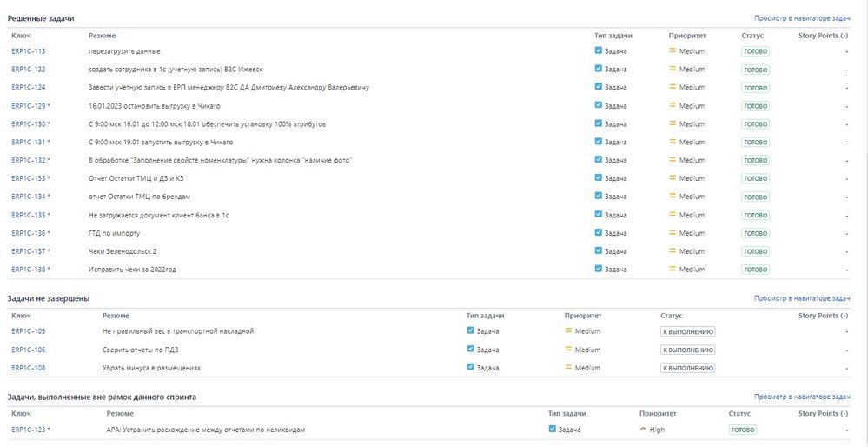Select summary 'Не правильный вес в транспортной накладной'
Viewport: 868px width, 447px height.
click(x=178, y=331)
